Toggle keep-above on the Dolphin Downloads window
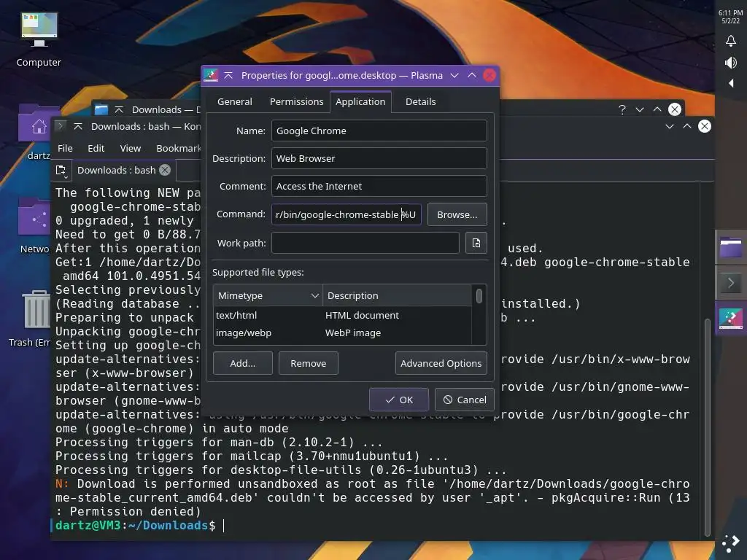 click(x=119, y=109)
